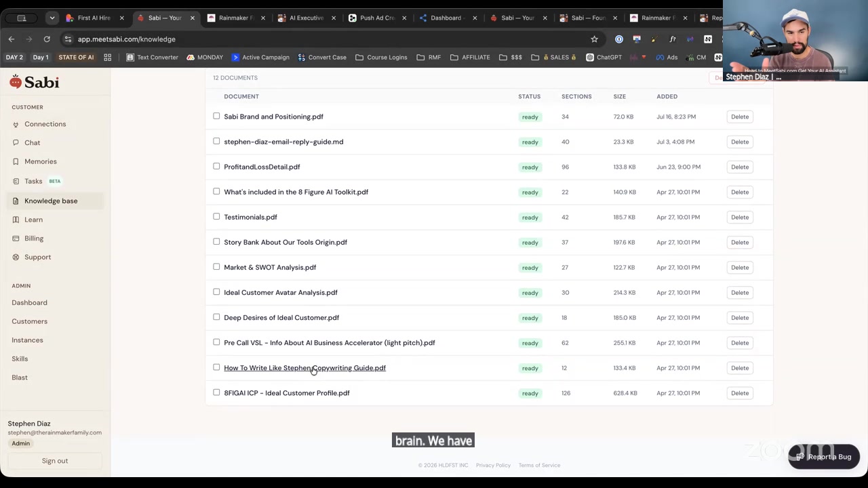Close the First AI Hire tab
This screenshot has width=868, height=488.
(122, 18)
